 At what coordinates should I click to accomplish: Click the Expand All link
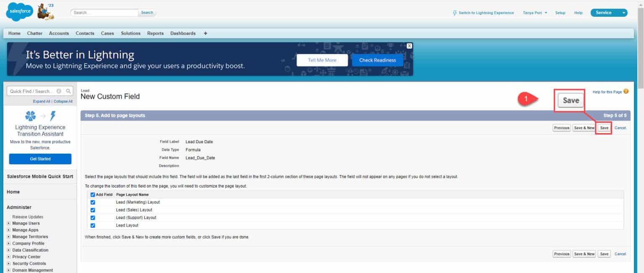[x=42, y=101]
